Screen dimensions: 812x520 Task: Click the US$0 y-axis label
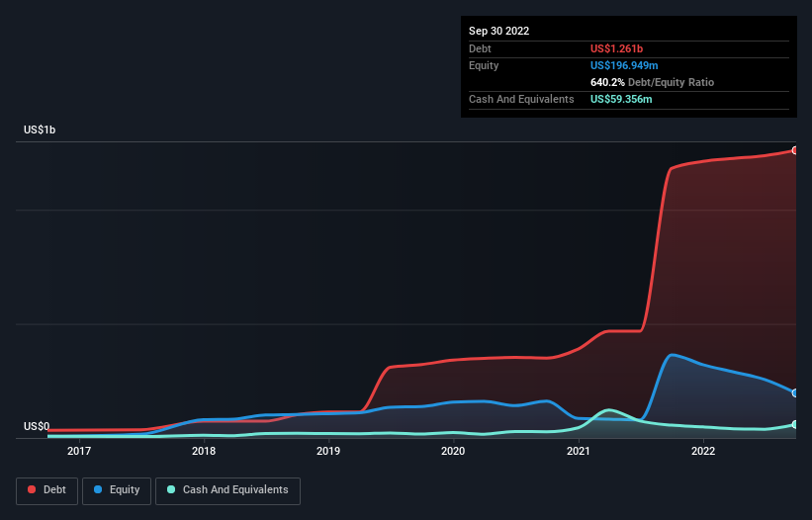pyautogui.click(x=37, y=426)
